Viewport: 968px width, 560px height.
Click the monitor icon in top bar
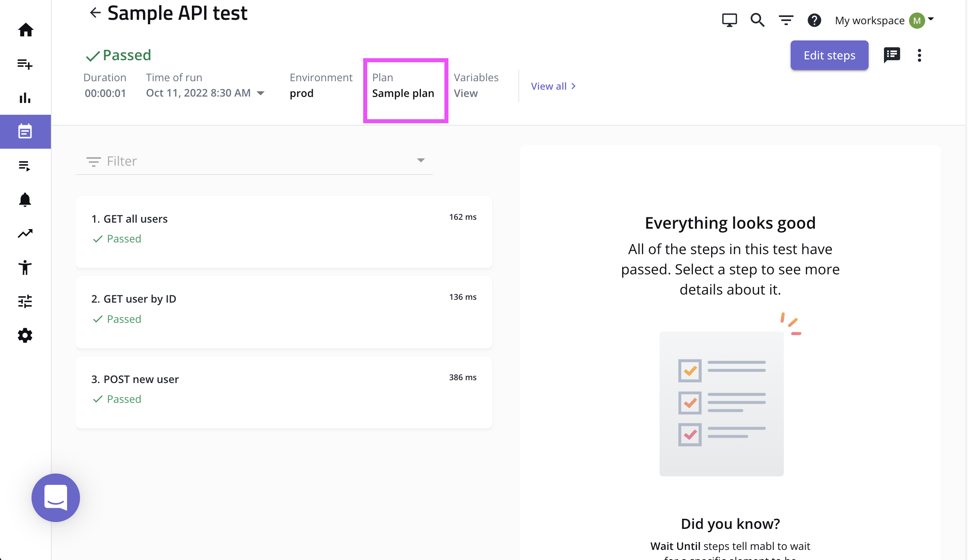(x=729, y=20)
